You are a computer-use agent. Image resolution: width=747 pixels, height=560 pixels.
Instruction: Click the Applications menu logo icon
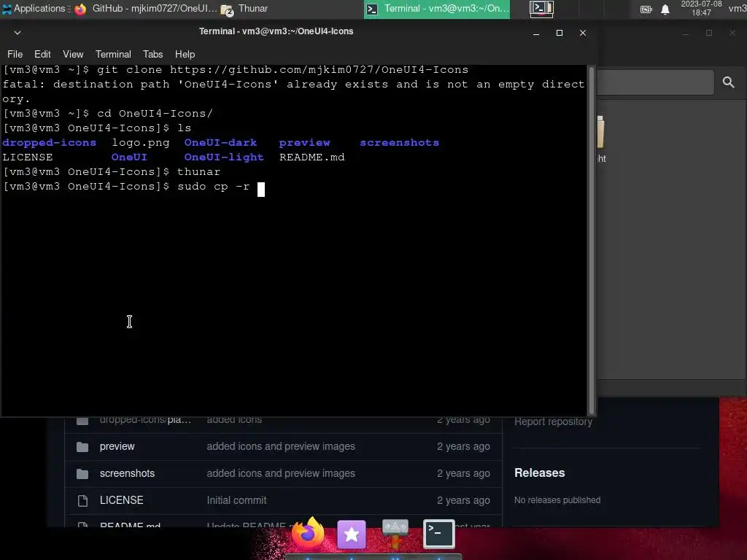[7, 9]
